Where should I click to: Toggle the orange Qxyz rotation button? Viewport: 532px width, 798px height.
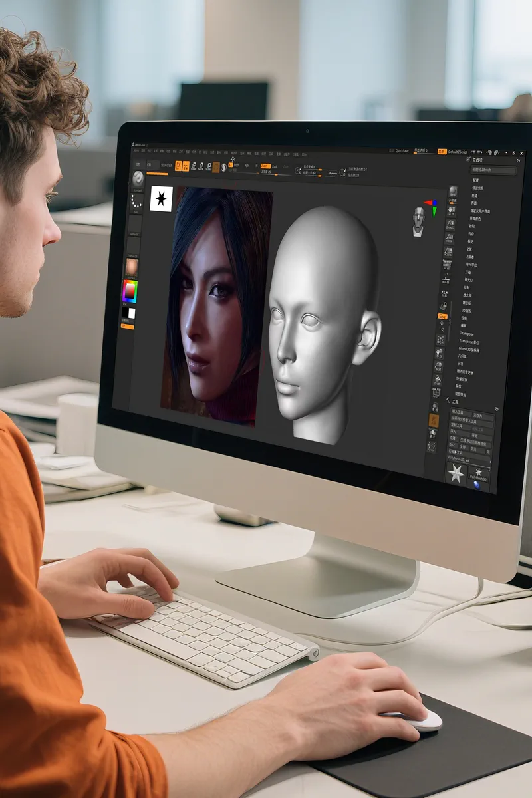(442, 317)
